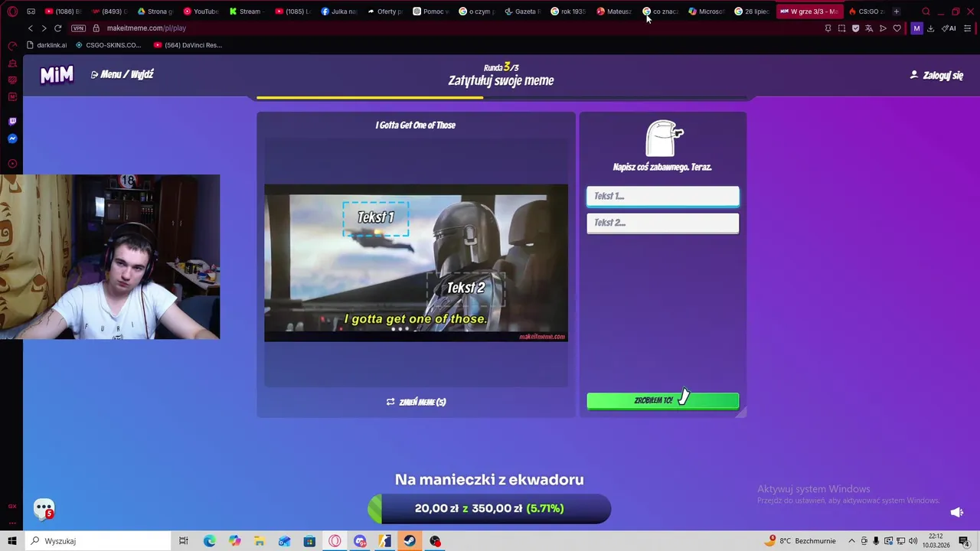Screen dimensions: 980x551
Task: Focus the Tekst 1 input field
Action: pos(663,196)
